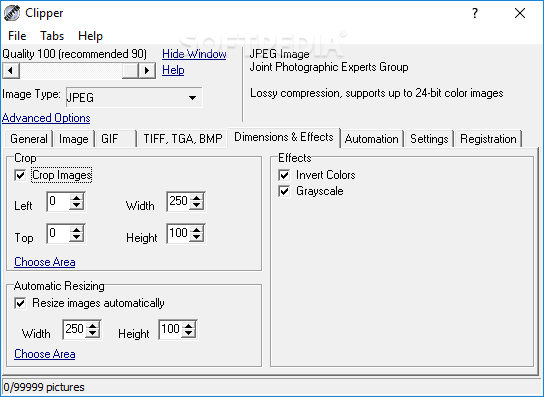Increase crop Top with up arrow

coord(77,229)
